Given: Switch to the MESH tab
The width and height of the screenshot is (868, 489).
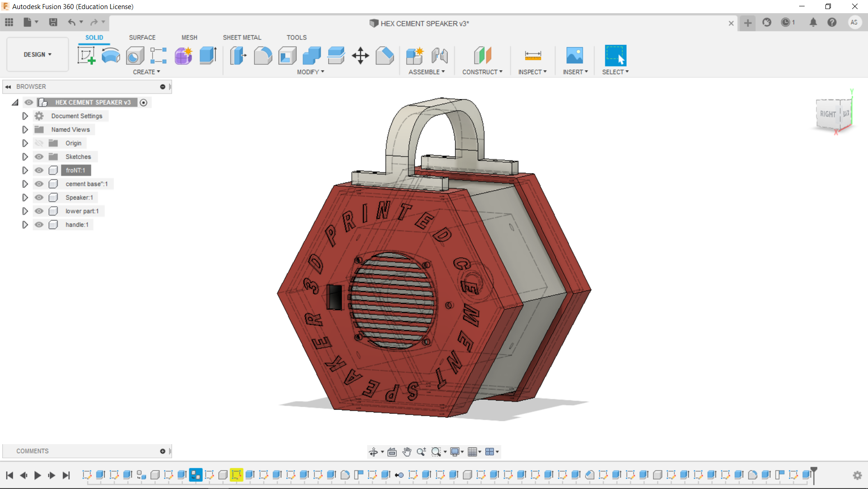Looking at the screenshot, I should (189, 38).
